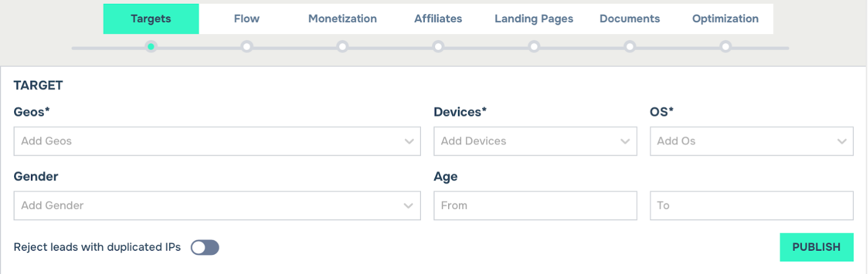This screenshot has height=274, width=868.
Task: Enable Reject leads with duplicated IPs toggle
Action: click(x=205, y=247)
